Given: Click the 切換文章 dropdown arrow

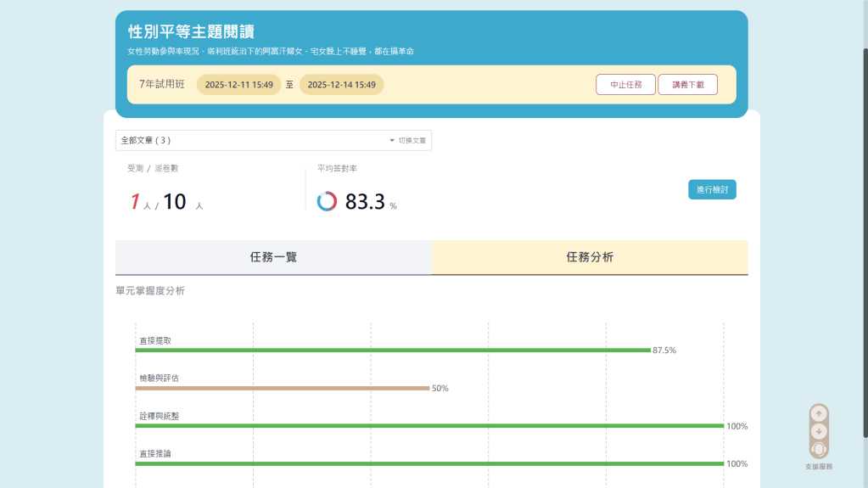Looking at the screenshot, I should pos(392,140).
